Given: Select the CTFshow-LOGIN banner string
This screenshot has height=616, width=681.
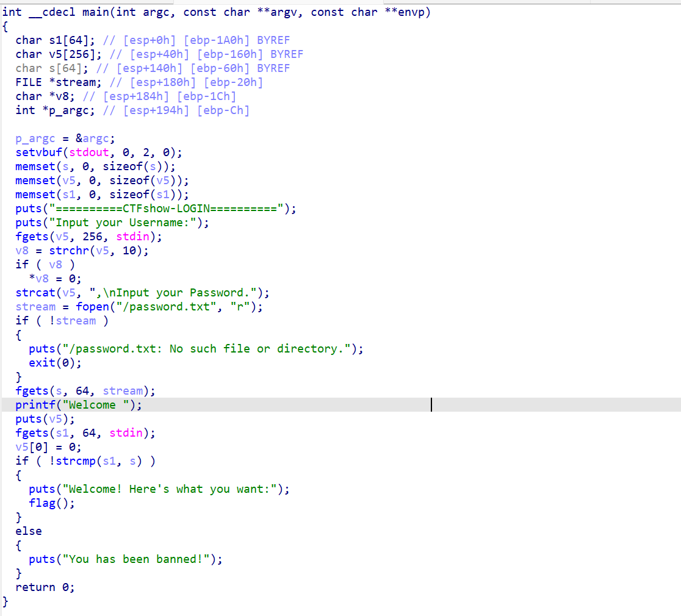Looking at the screenshot, I should click(x=167, y=209).
